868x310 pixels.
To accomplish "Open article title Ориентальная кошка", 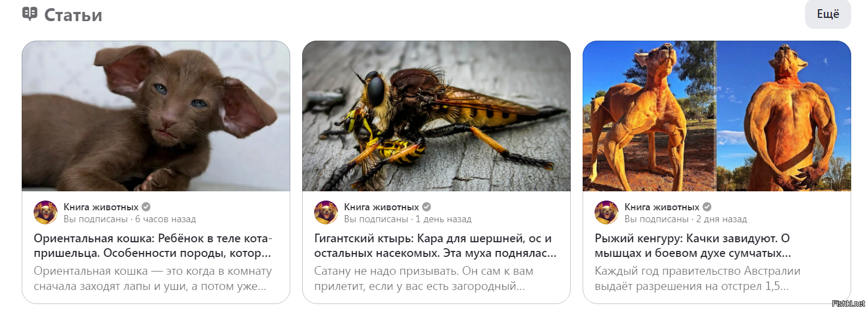I will coord(153,246).
